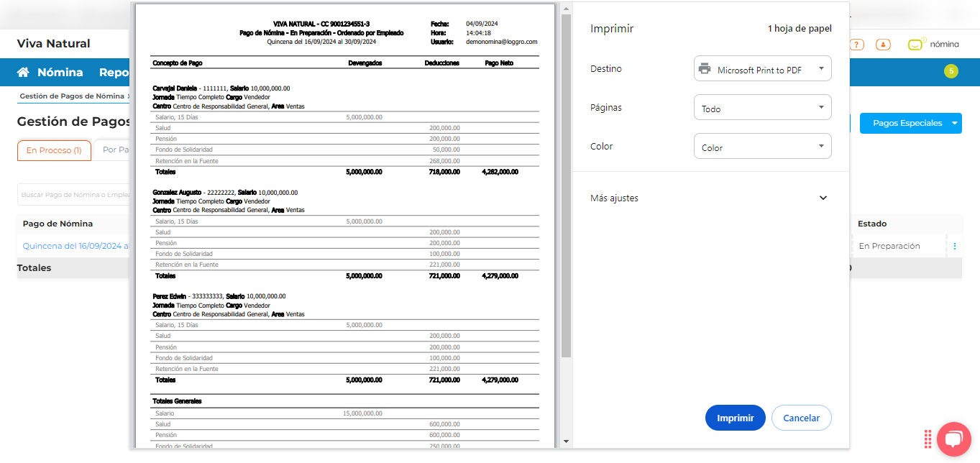Screen dimensions: 980x463
Task: Expand the Pagos Especiales dropdown arrow
Action: pyautogui.click(x=955, y=123)
